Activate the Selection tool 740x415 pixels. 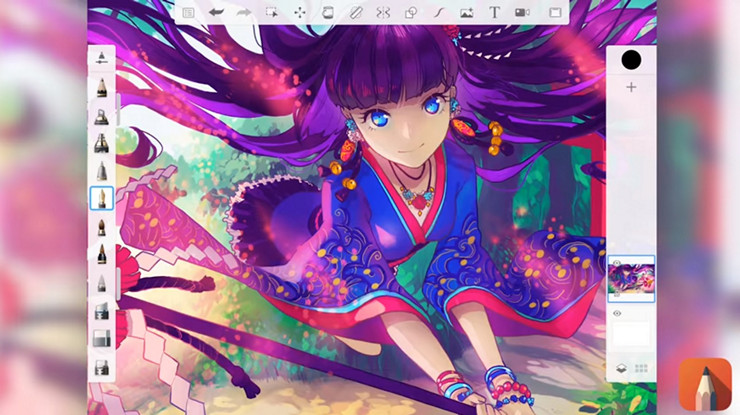[x=272, y=12]
